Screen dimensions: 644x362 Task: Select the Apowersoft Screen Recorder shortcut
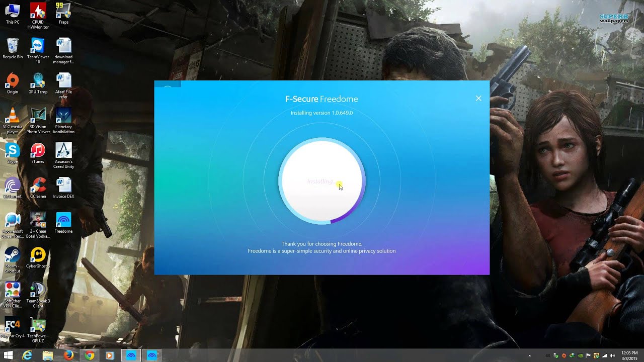tap(13, 225)
